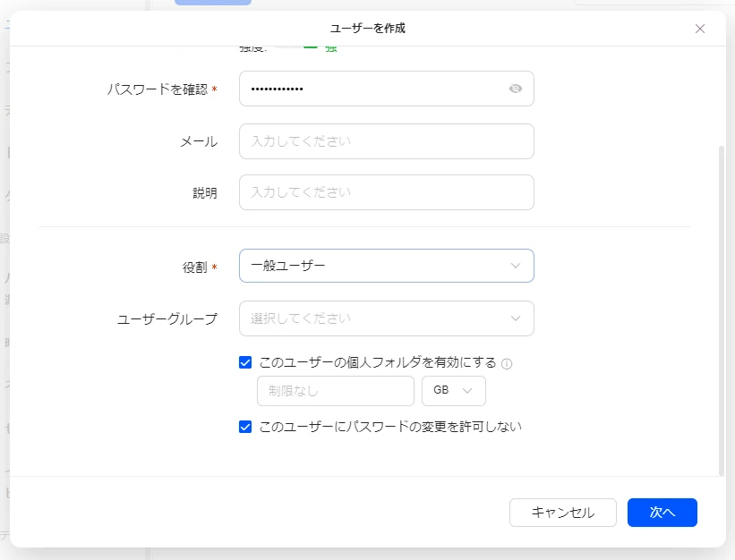Open ユーザーグループ 選択してください dropdown
The height and width of the screenshot is (560, 735).
tap(376, 318)
